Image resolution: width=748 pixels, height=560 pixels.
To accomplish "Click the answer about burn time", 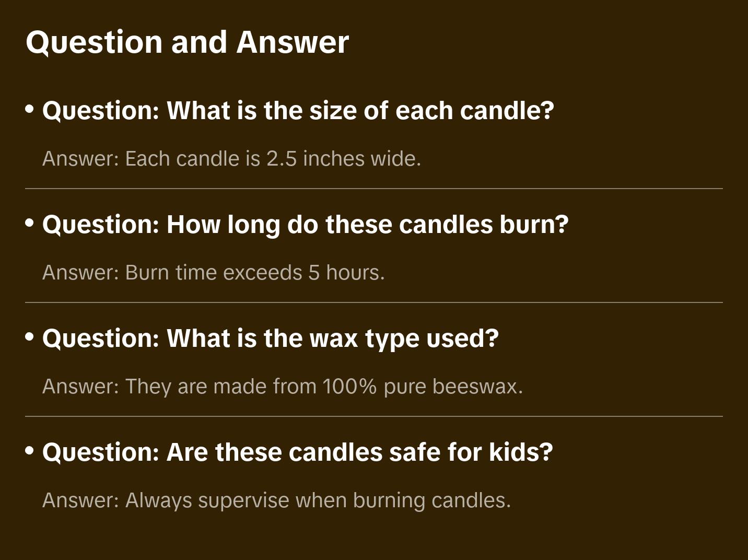I will click(x=213, y=273).
